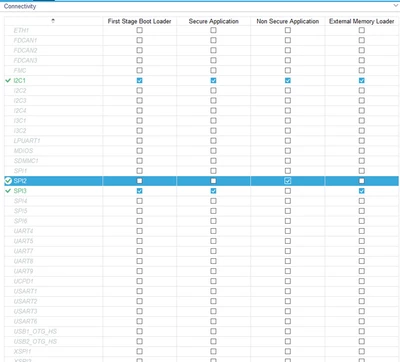Collapse the Connectivity section chevron
The width and height of the screenshot is (400, 362).
(395, 6)
